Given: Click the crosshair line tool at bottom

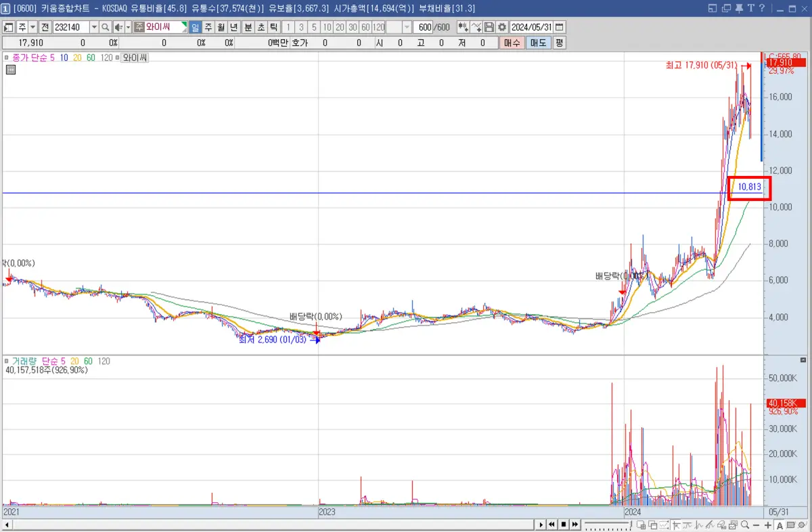Looking at the screenshot, I should click(x=676, y=525).
